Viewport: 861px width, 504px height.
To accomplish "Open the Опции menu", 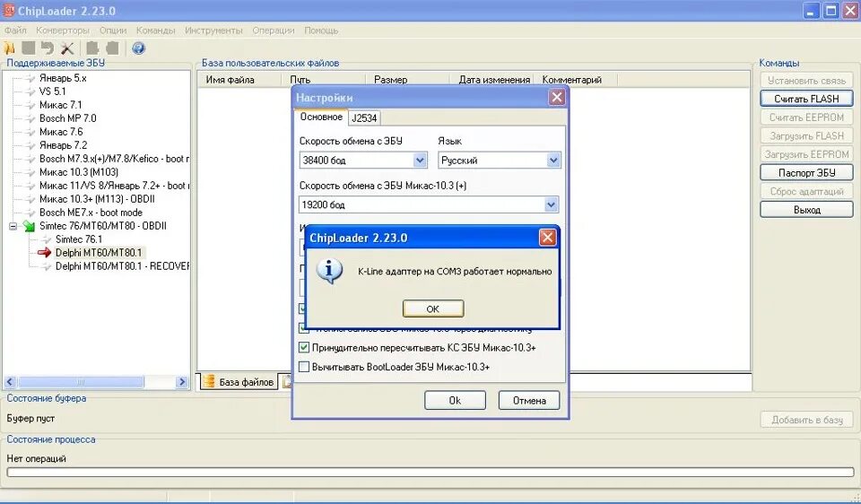I will [x=113, y=30].
